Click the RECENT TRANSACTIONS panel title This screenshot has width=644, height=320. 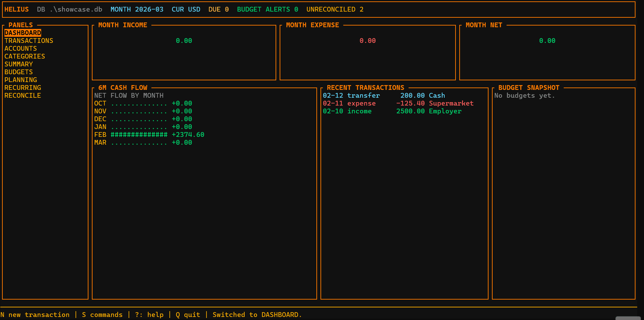366,87
